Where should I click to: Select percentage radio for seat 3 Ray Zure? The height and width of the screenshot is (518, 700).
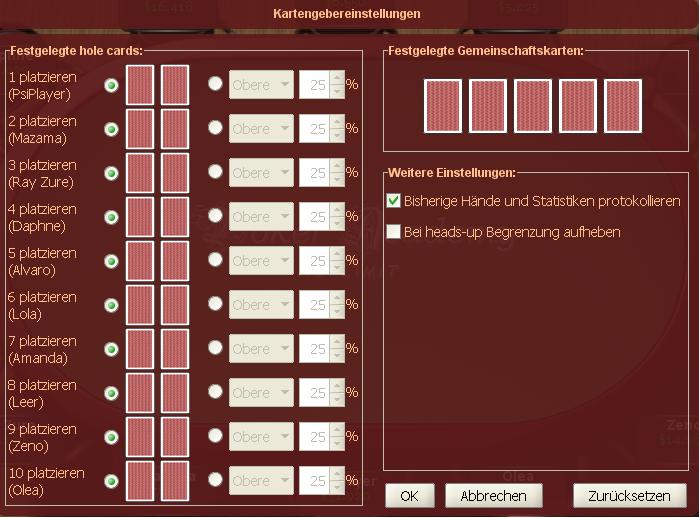215,171
